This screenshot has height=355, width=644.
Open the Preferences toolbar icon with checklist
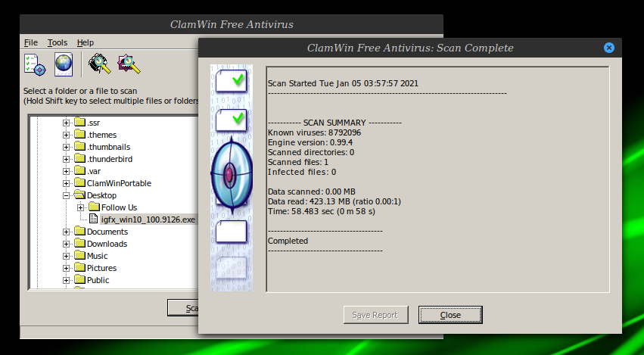(x=35, y=64)
